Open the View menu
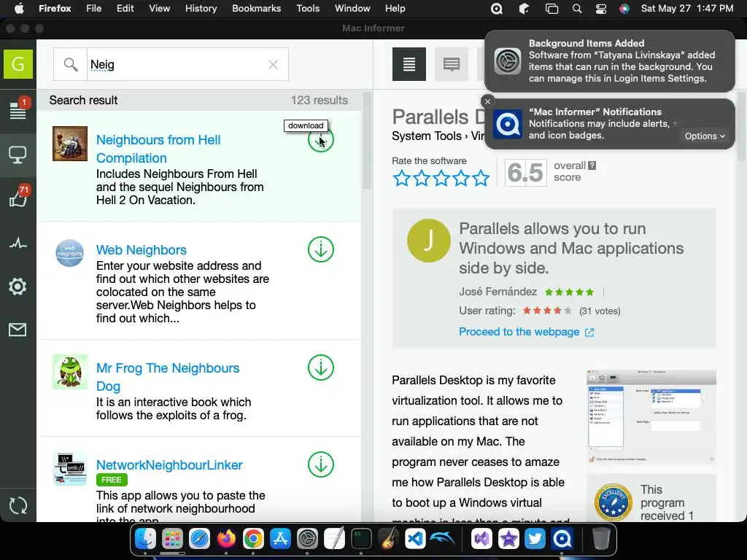 click(160, 9)
